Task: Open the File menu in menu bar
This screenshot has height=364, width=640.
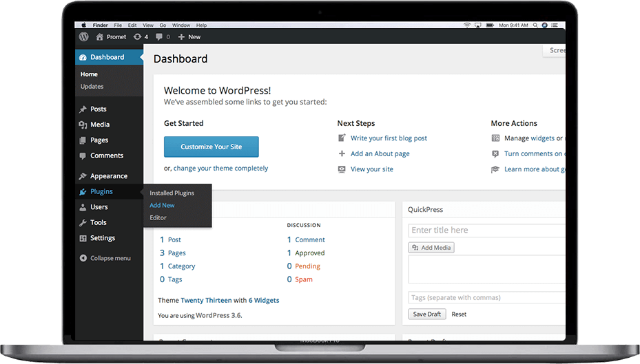Action: click(118, 25)
